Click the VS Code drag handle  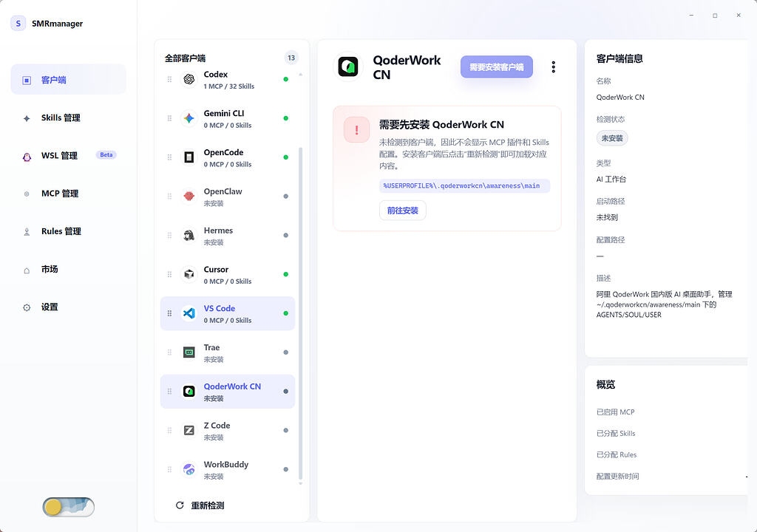169,313
